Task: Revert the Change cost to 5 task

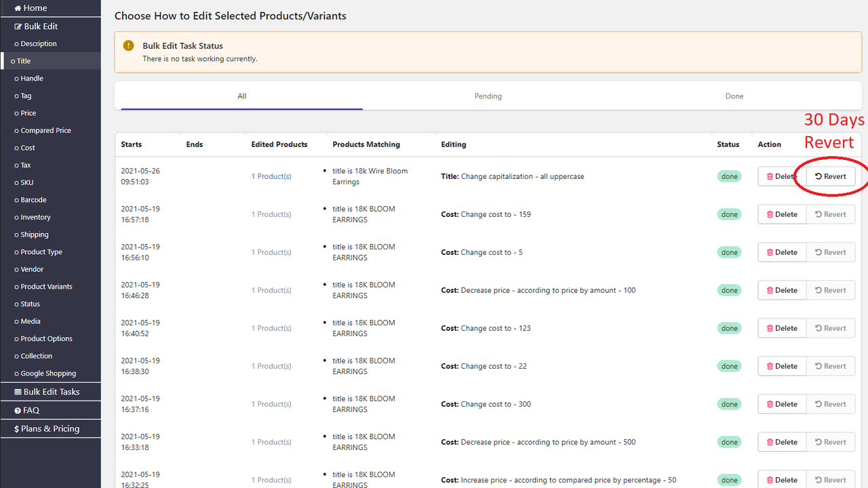Action: (x=831, y=252)
